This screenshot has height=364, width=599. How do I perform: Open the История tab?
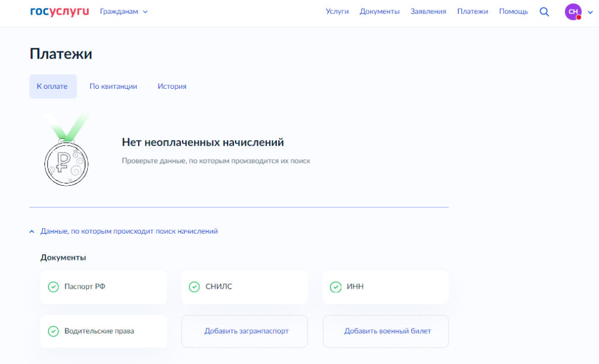171,86
